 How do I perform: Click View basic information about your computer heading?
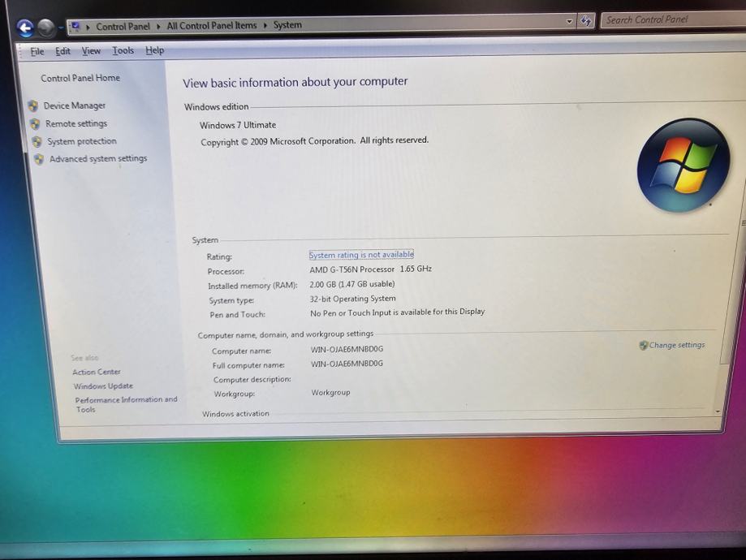tap(295, 82)
